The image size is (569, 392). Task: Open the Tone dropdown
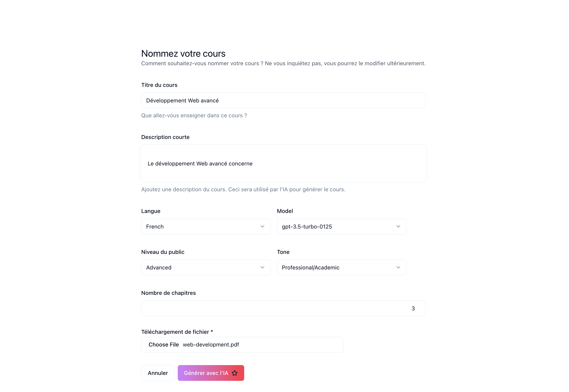[341, 267]
